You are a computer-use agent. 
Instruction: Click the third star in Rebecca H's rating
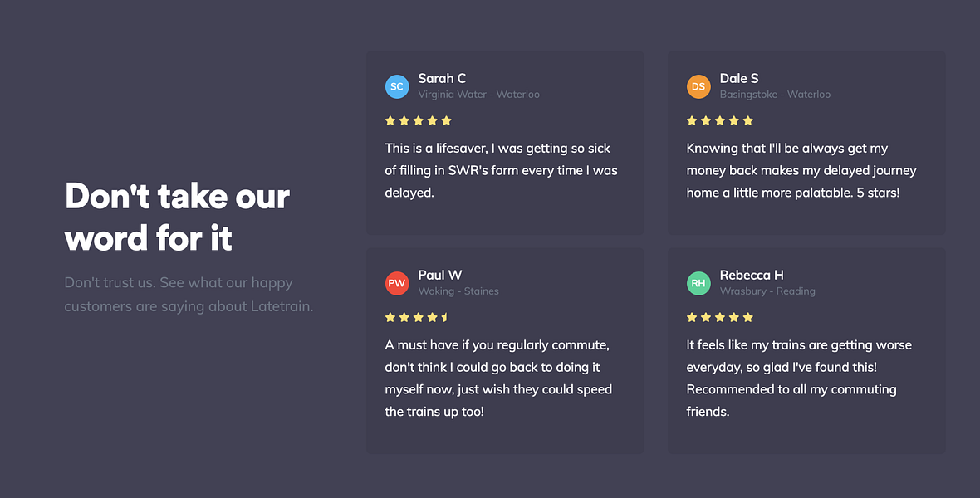click(x=719, y=317)
